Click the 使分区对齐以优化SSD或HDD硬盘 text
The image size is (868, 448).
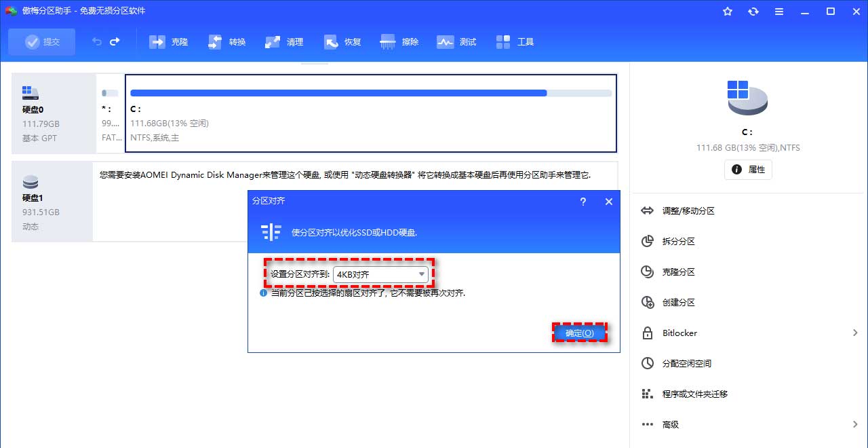[355, 233]
